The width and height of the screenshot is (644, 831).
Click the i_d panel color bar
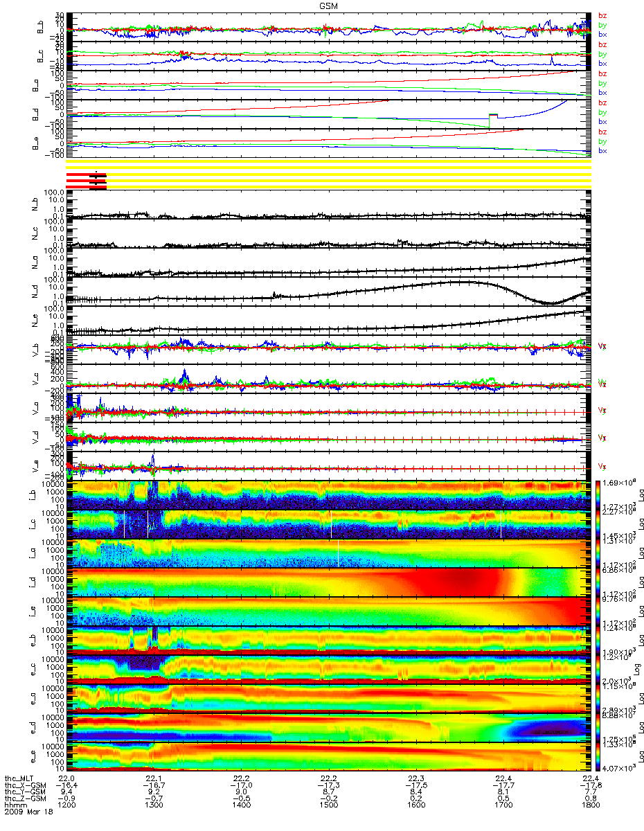point(598,583)
